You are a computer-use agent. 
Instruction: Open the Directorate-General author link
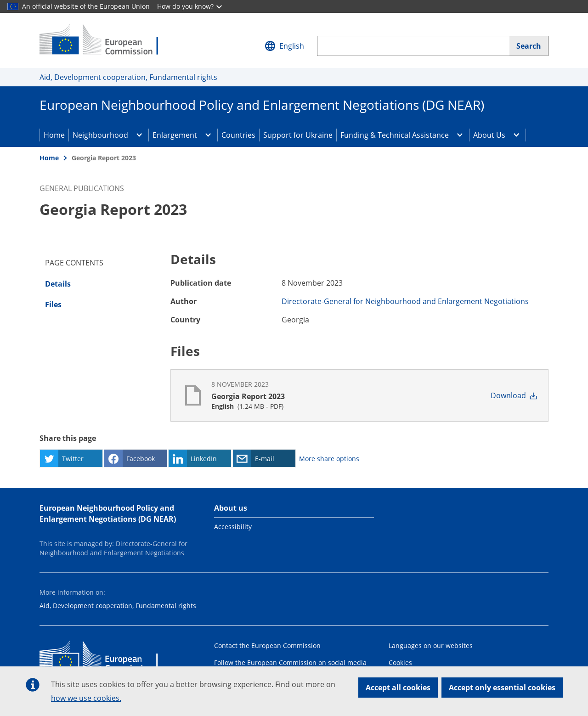point(405,301)
